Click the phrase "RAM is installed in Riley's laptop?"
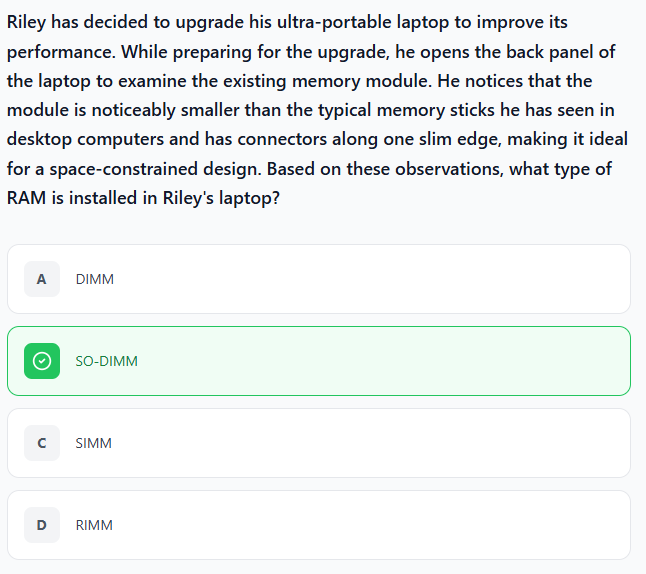 point(143,198)
